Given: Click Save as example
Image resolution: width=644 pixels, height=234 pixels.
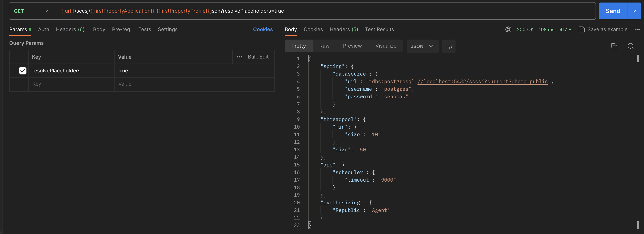Looking at the screenshot, I should (603, 29).
